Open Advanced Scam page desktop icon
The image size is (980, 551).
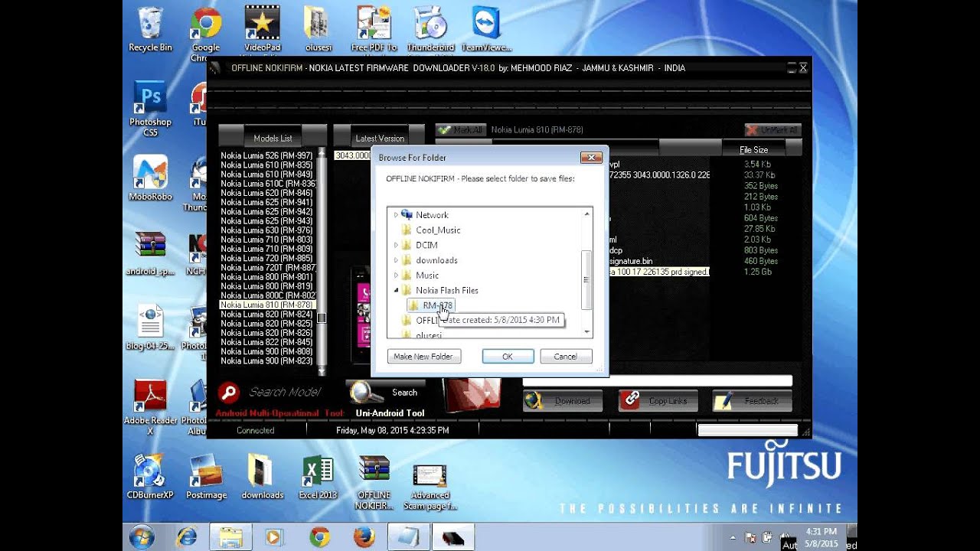pos(430,485)
